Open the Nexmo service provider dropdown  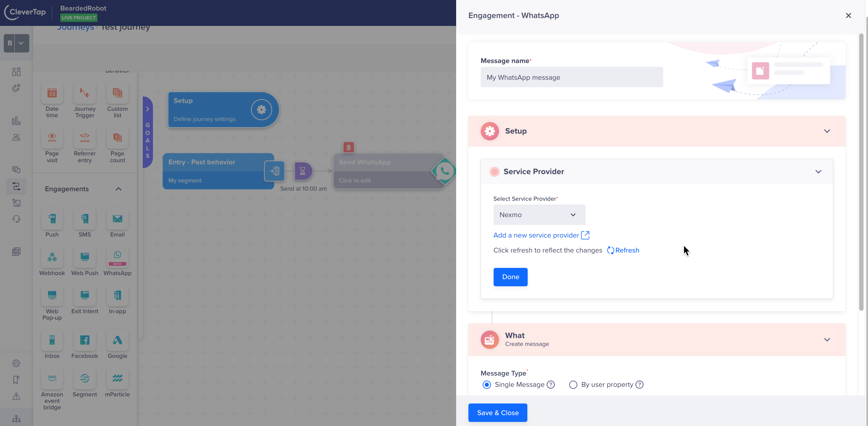(539, 215)
